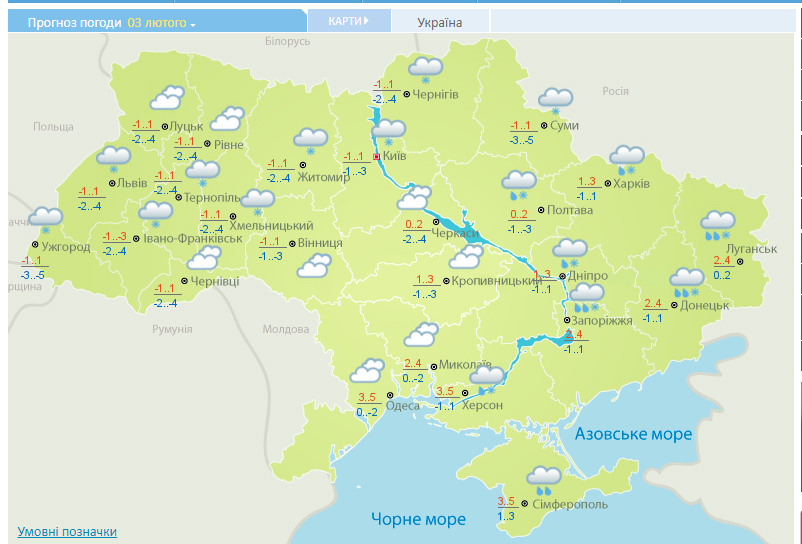Click the rain cloud icon above Сімферополь
802x544 pixels.
click(x=544, y=481)
